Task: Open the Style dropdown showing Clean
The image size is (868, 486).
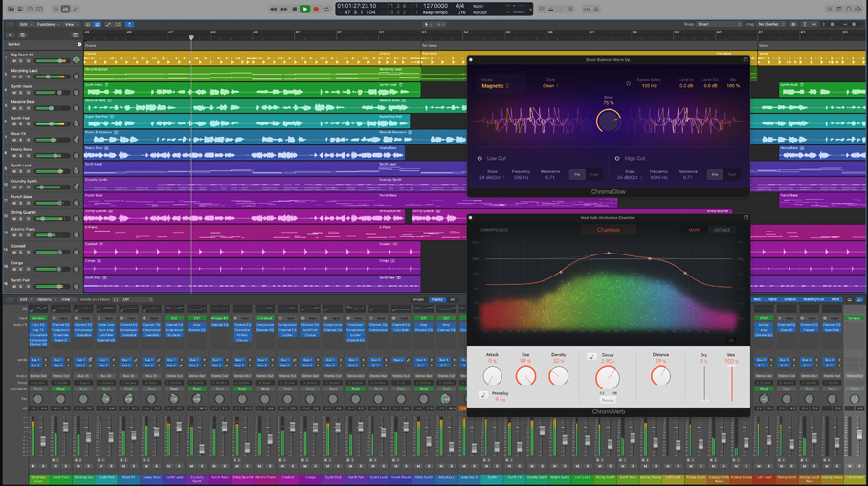Action: tap(550, 86)
